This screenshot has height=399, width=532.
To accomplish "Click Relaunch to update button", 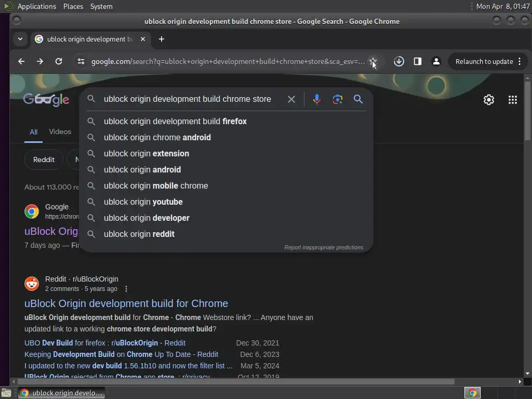I will point(484,61).
